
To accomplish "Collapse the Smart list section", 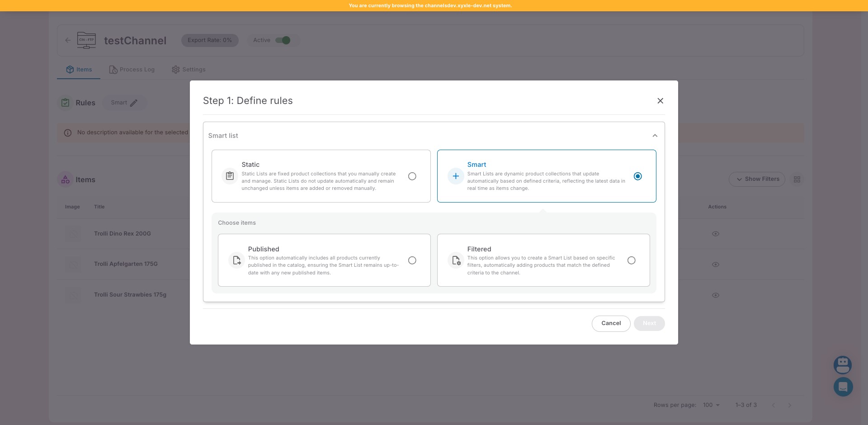I will click(655, 135).
